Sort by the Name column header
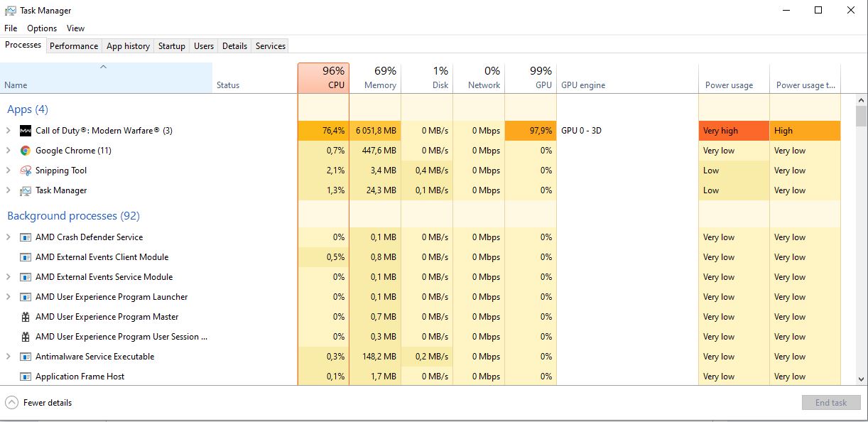 (x=106, y=78)
